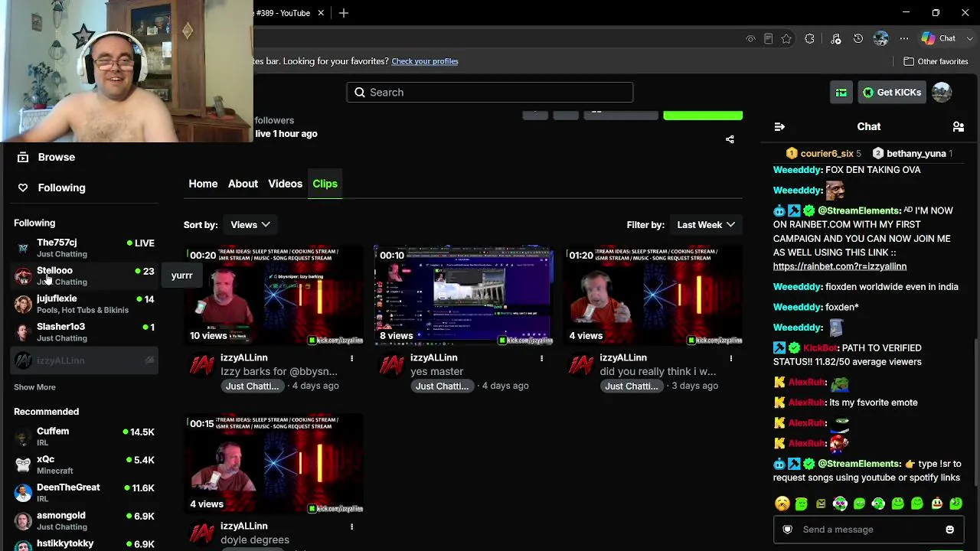Switch to the Home tab
This screenshot has height=551, width=980.
[203, 184]
